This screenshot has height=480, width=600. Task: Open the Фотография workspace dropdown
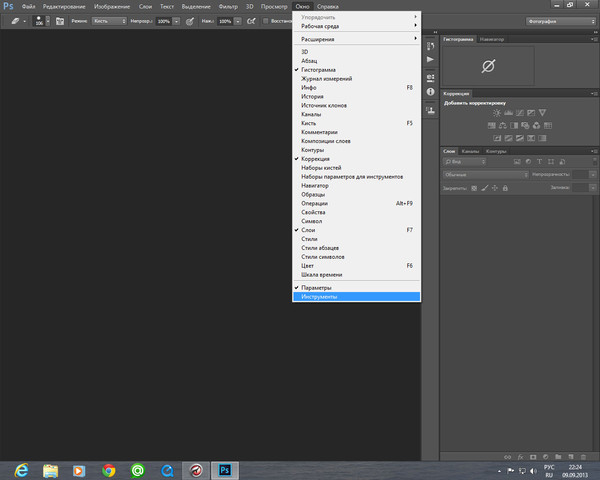(x=561, y=21)
